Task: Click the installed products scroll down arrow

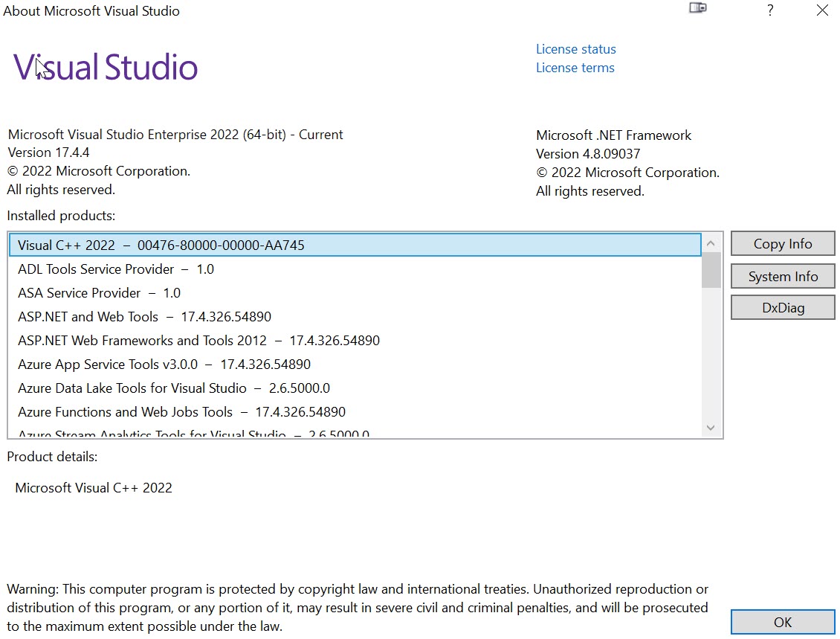Action: [711, 428]
